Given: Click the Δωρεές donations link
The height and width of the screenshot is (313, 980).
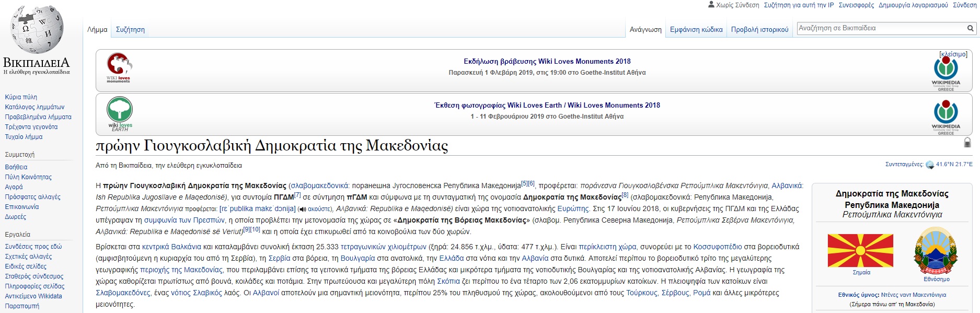Looking at the screenshot, I should pos(15,217).
